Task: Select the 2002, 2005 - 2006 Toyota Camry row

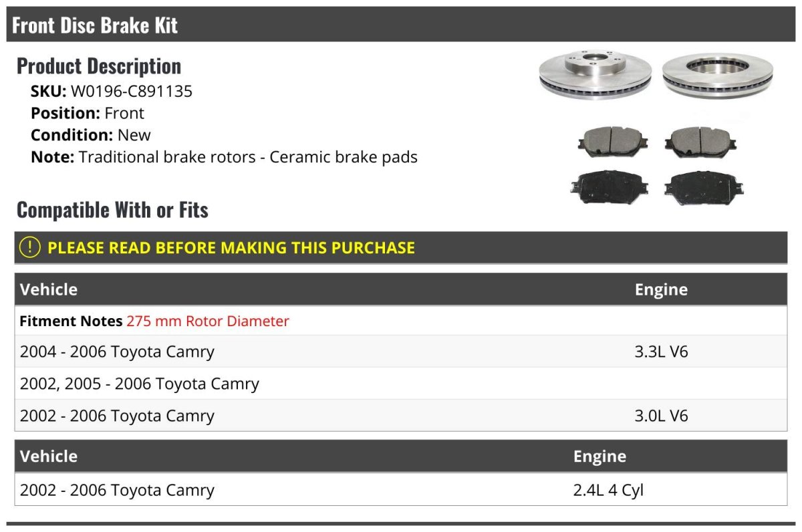Action: point(140,384)
